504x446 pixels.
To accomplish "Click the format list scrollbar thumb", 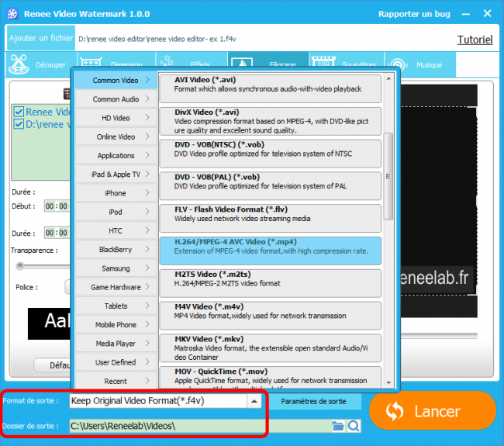I will (388, 176).
